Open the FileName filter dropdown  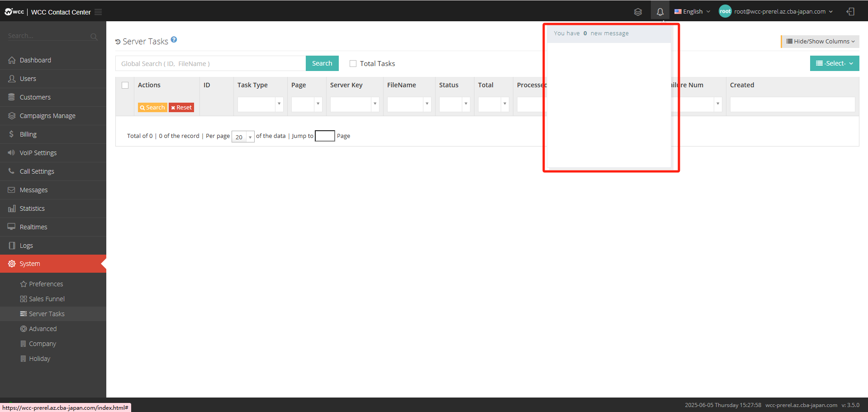pyautogui.click(x=409, y=104)
